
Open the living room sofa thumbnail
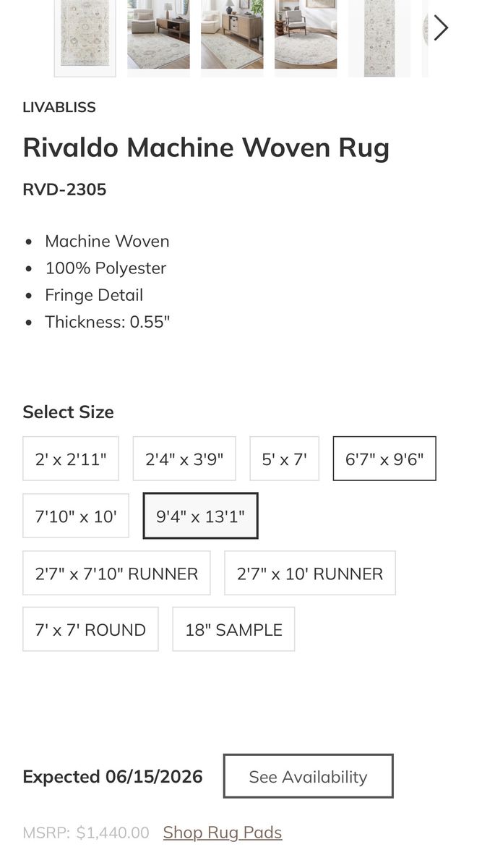click(158, 35)
